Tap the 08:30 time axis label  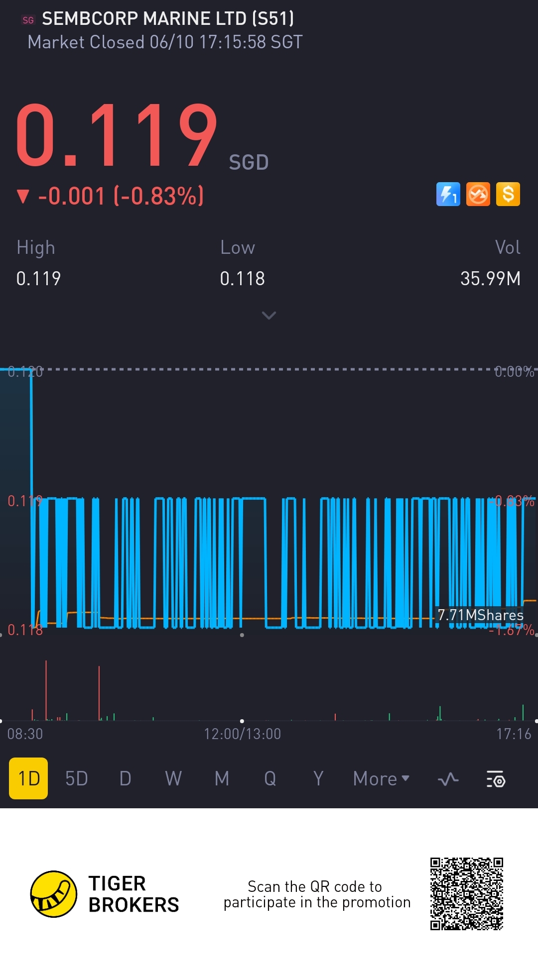click(25, 734)
